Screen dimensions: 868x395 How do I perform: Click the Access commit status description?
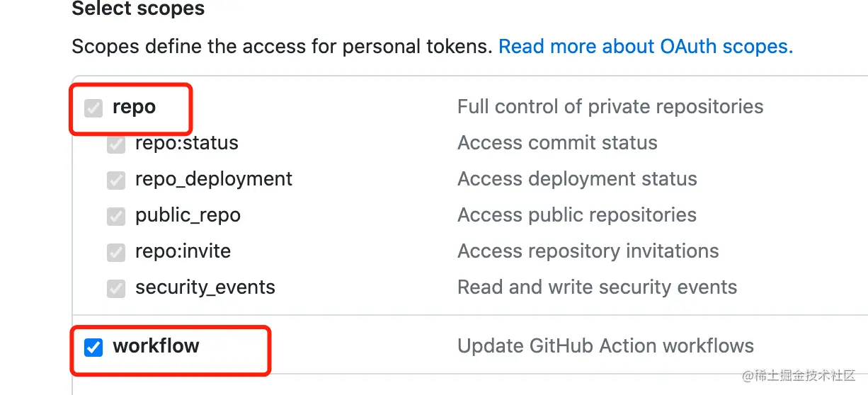pos(557,143)
